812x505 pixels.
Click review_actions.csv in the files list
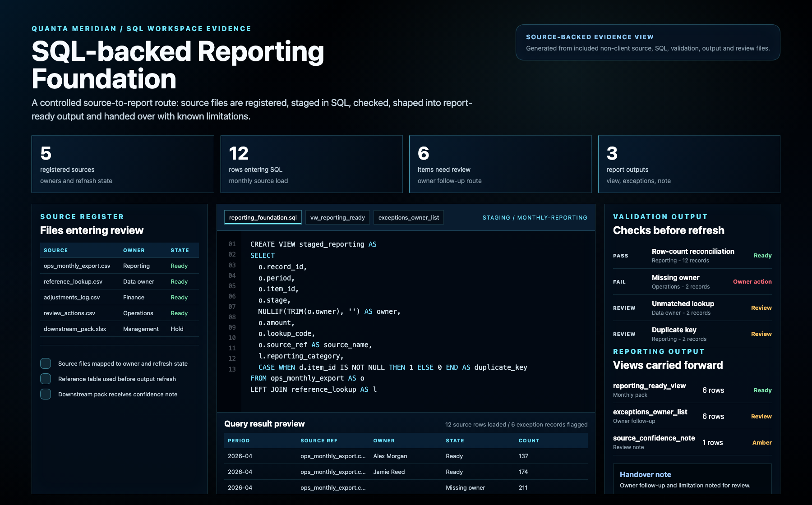click(x=69, y=313)
